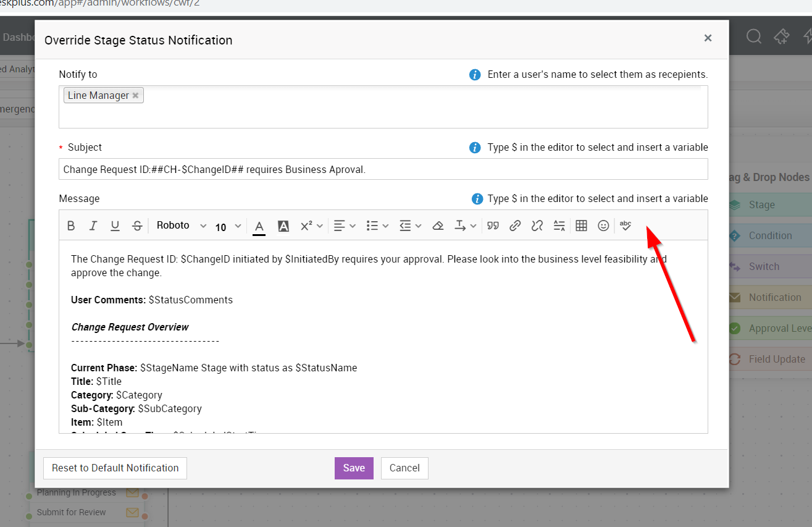The height and width of the screenshot is (527, 812).
Task: Click the '$Category' variable in the message
Action: pyautogui.click(x=139, y=395)
